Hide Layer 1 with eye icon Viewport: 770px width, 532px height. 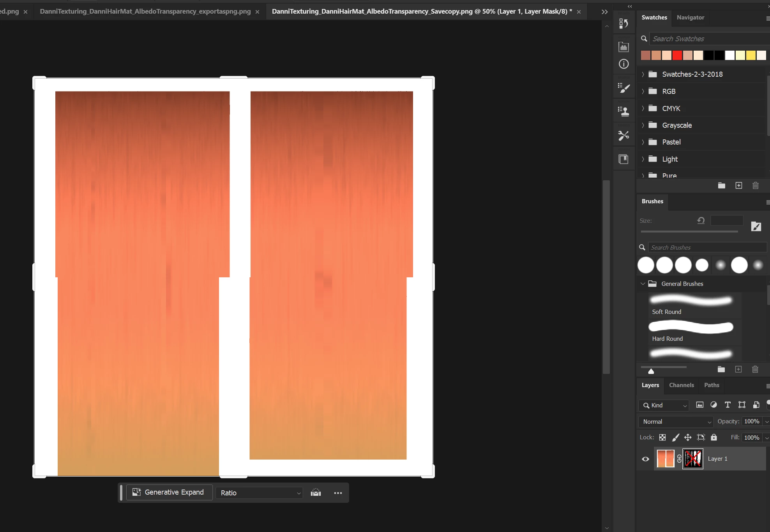point(645,459)
